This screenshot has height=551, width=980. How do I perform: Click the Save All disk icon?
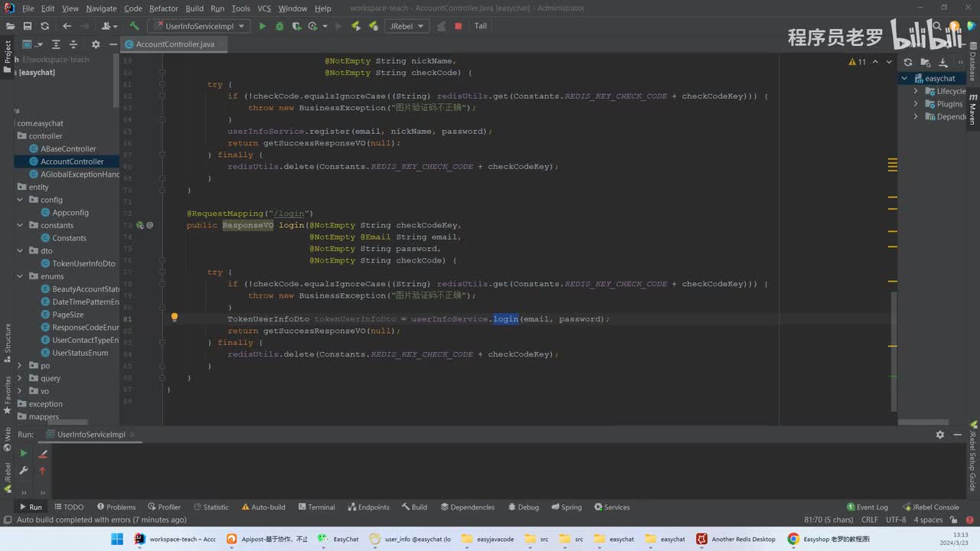(x=28, y=26)
